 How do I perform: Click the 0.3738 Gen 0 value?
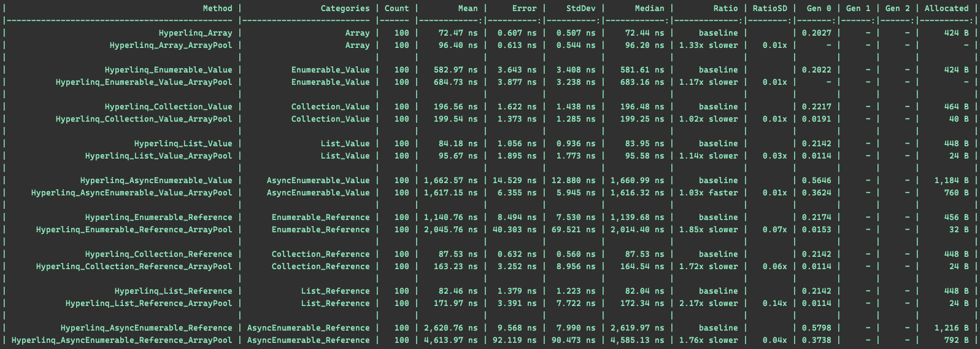pos(817,340)
